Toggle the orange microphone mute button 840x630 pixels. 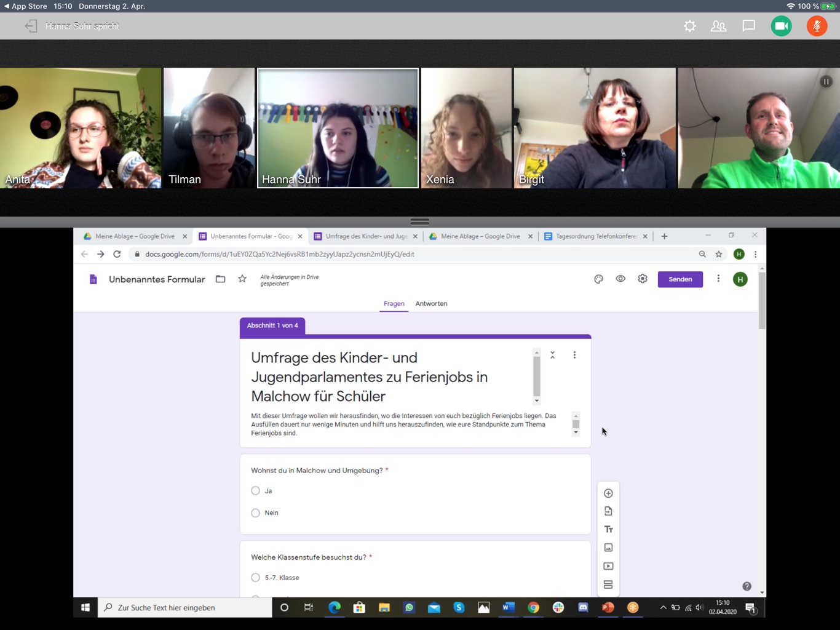817,26
